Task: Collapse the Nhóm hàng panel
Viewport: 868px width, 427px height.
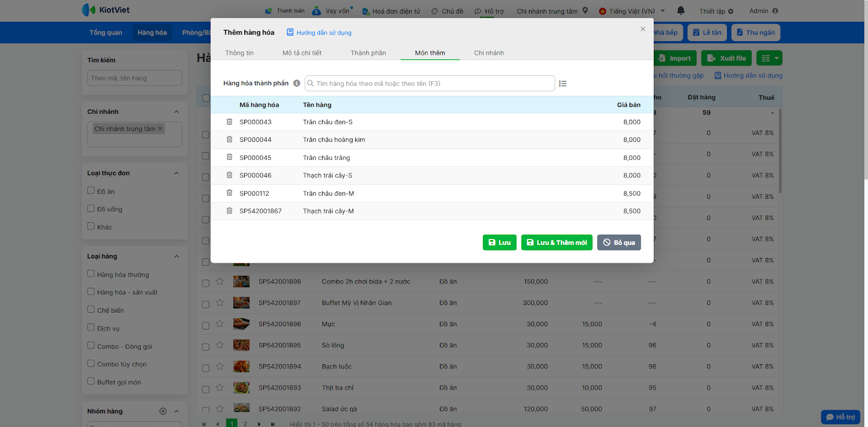Action: pos(176,411)
